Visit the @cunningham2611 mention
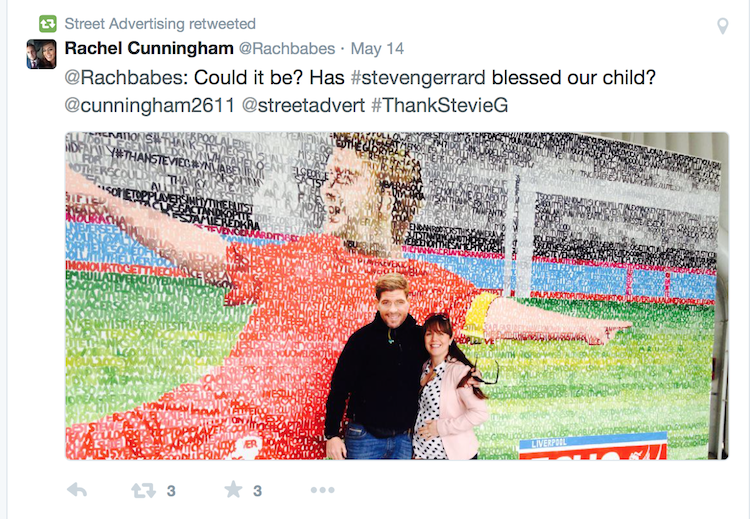This screenshot has width=750, height=519. pos(150,105)
